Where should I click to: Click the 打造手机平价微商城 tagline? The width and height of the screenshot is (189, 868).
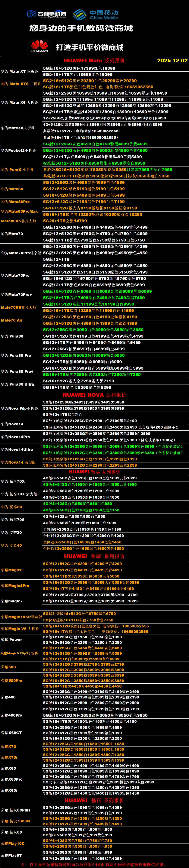90,47
